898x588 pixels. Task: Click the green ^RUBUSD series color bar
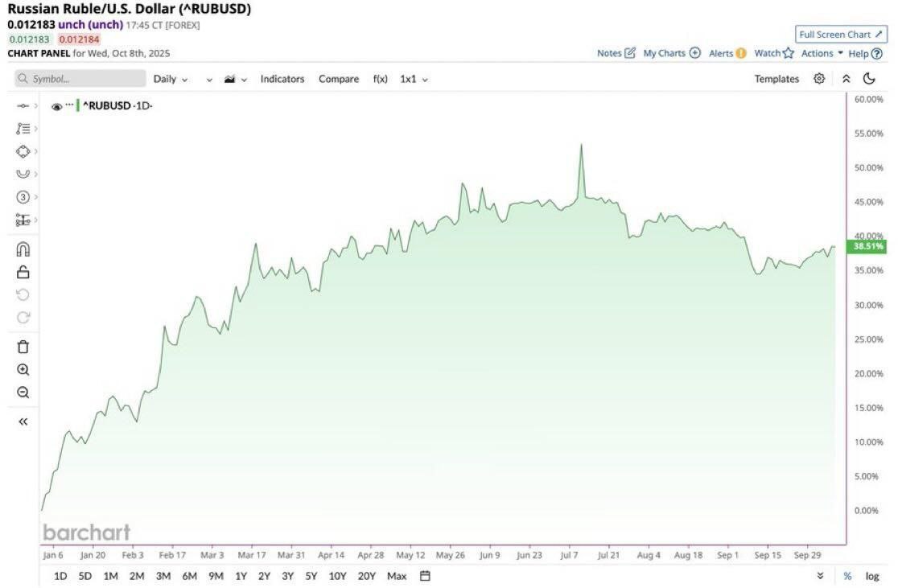(78, 106)
